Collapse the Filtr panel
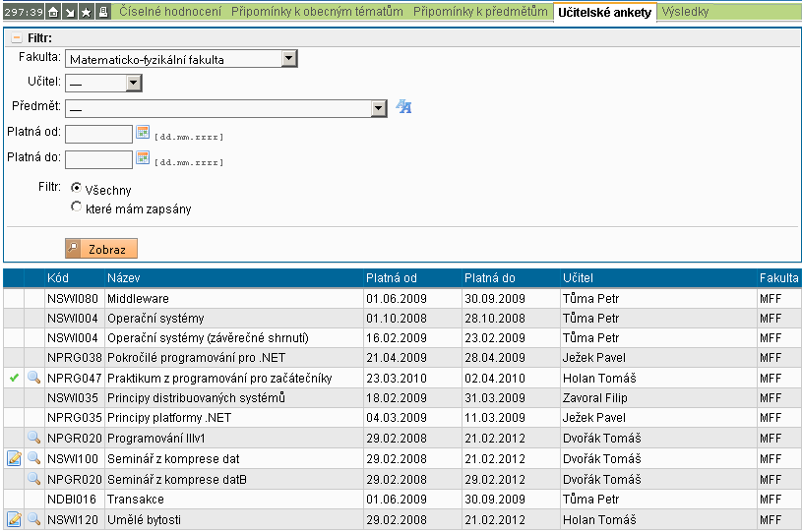The image size is (802, 532). coord(16,37)
